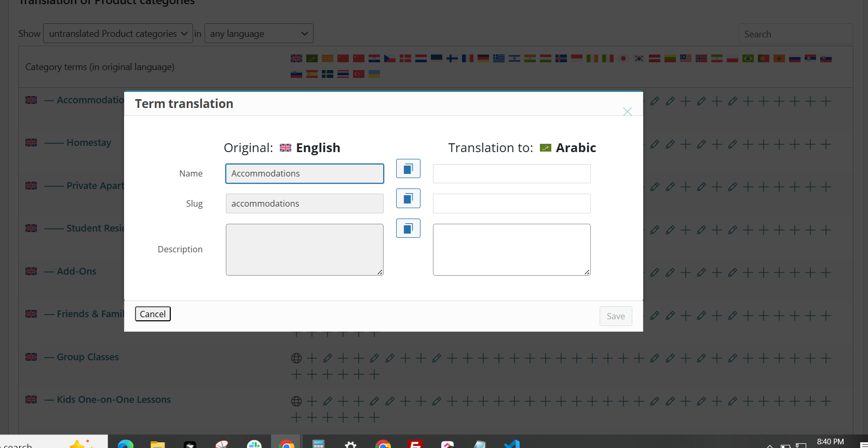Viewport: 868px width, 448px height.
Task: Click the UK flag in the language header
Action: coord(296,59)
